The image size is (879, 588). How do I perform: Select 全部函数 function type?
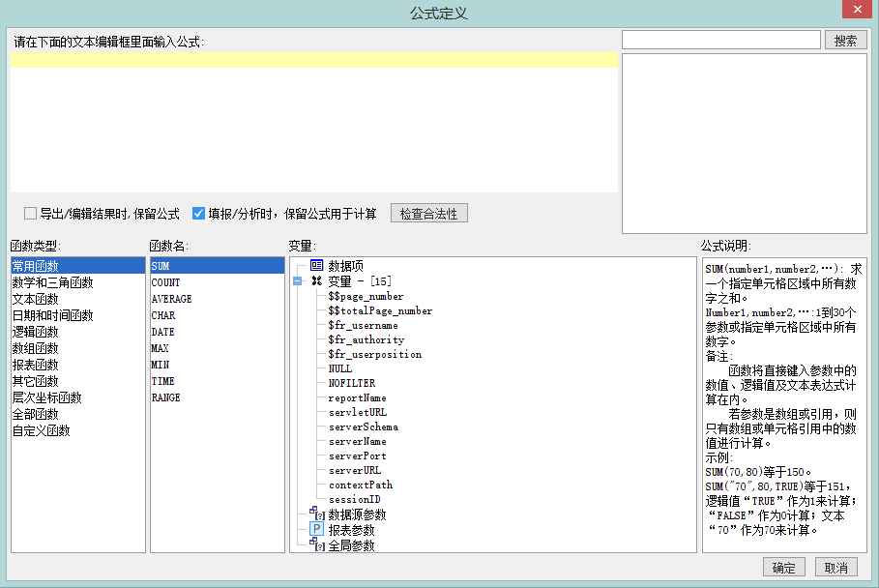78,414
